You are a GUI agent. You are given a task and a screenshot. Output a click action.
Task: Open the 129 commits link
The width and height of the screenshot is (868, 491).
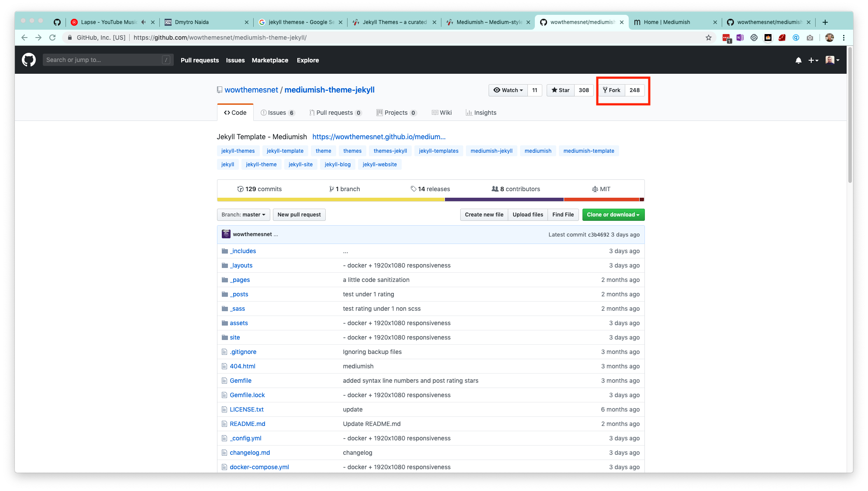tap(259, 189)
